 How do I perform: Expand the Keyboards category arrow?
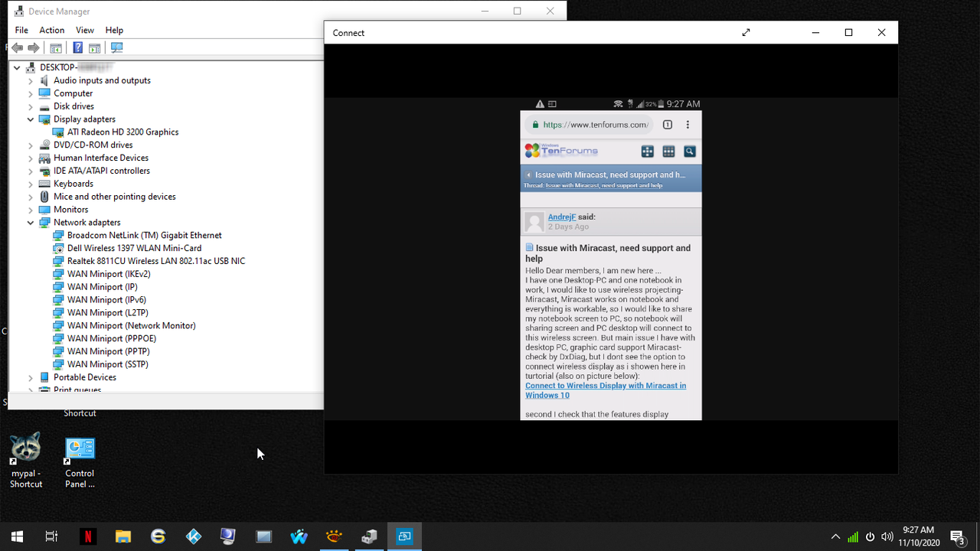point(31,184)
